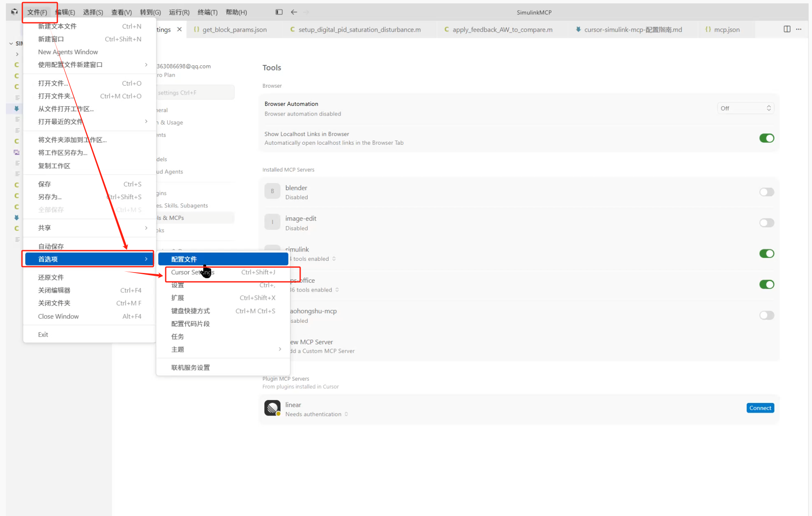Expand the 共享 submenu

click(x=146, y=228)
